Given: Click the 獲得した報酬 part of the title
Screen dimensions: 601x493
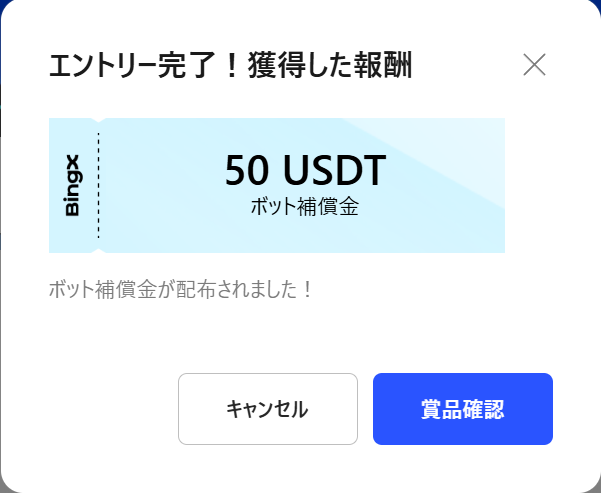Looking at the screenshot, I should [x=330, y=65].
